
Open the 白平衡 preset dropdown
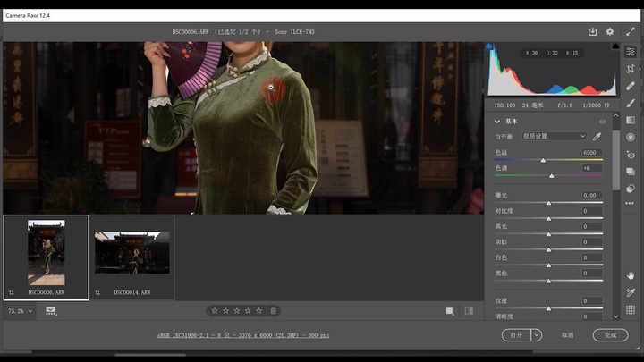pyautogui.click(x=554, y=137)
